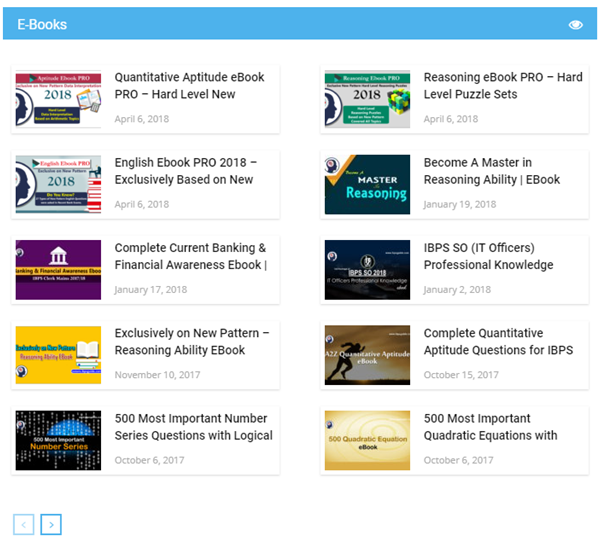Click the Banking & Financial Awareness thumbnail
Image resolution: width=606 pixels, height=544 pixels.
pyautogui.click(x=58, y=270)
